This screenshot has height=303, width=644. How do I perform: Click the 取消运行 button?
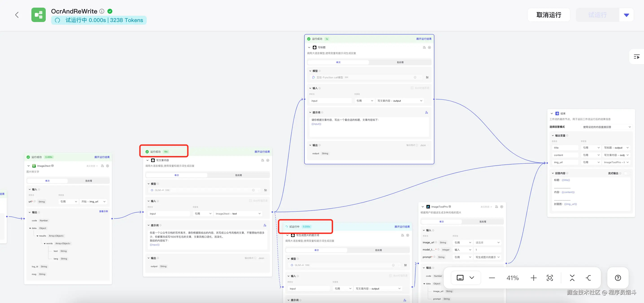point(548,15)
